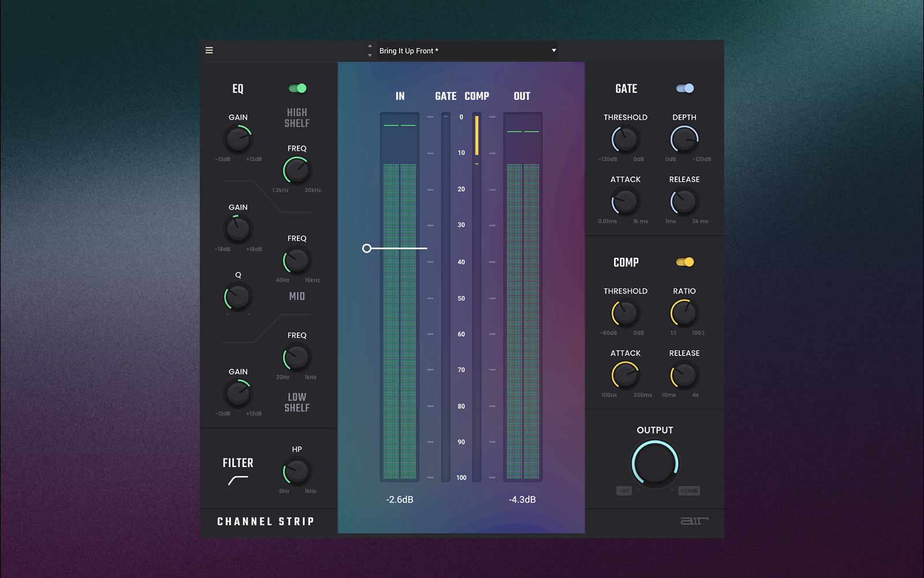Toggle the EQ section switch
This screenshot has width=924, height=578.
point(297,88)
